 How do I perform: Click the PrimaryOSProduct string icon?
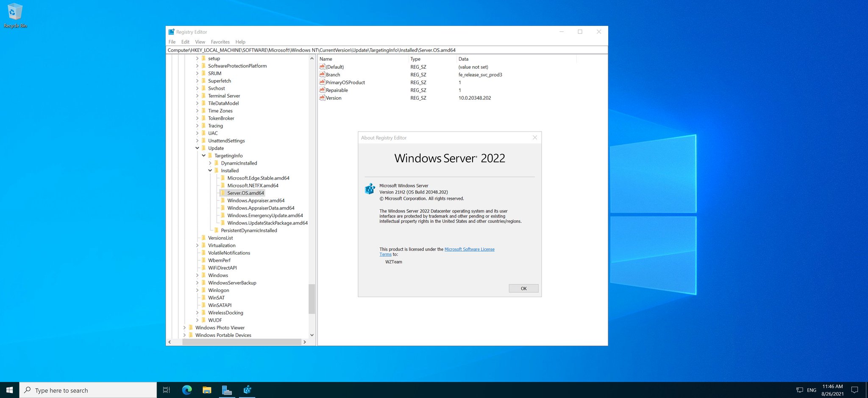coord(322,82)
